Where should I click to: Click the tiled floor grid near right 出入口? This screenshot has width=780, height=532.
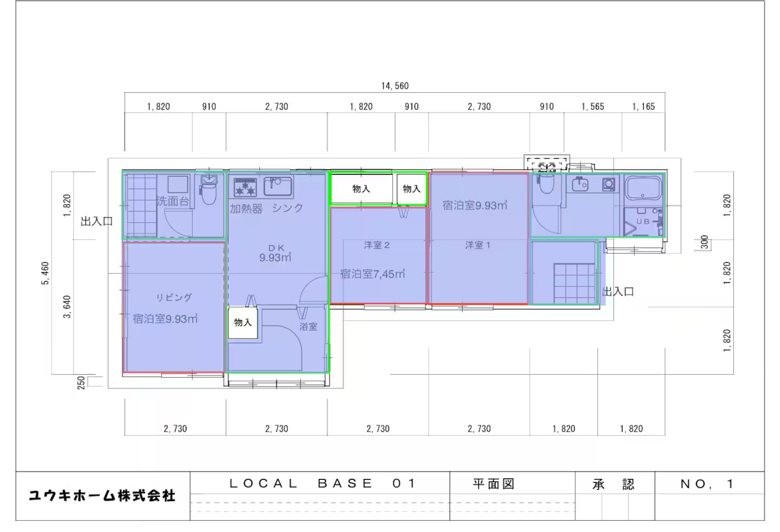pyautogui.click(x=575, y=283)
